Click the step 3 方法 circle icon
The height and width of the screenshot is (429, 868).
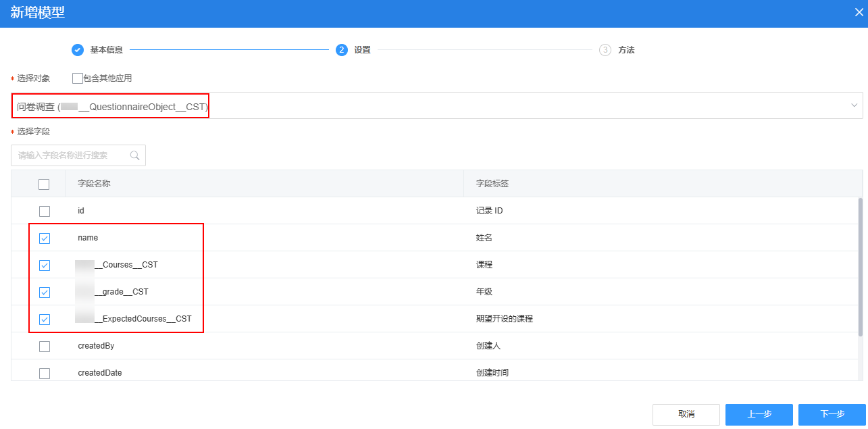click(605, 50)
